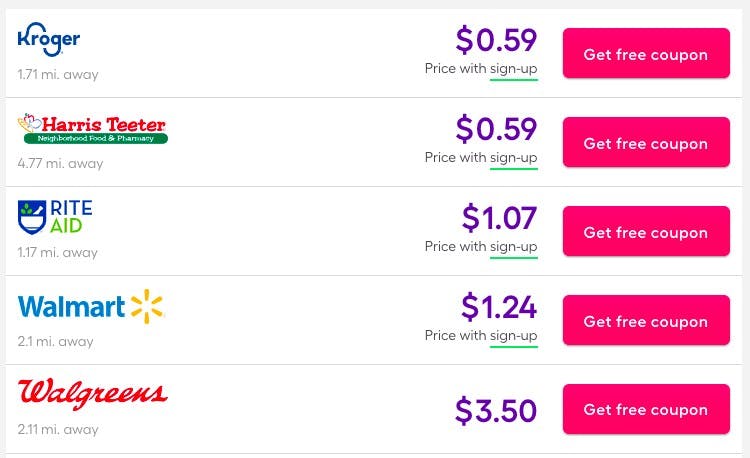Click the Harris Teeter logo
Viewport: 750px width, 458px height.
click(92, 128)
